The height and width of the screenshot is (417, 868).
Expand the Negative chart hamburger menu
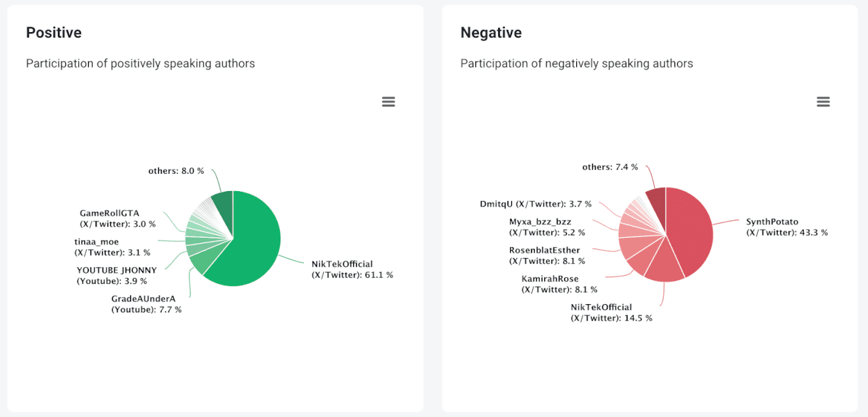pyautogui.click(x=823, y=101)
